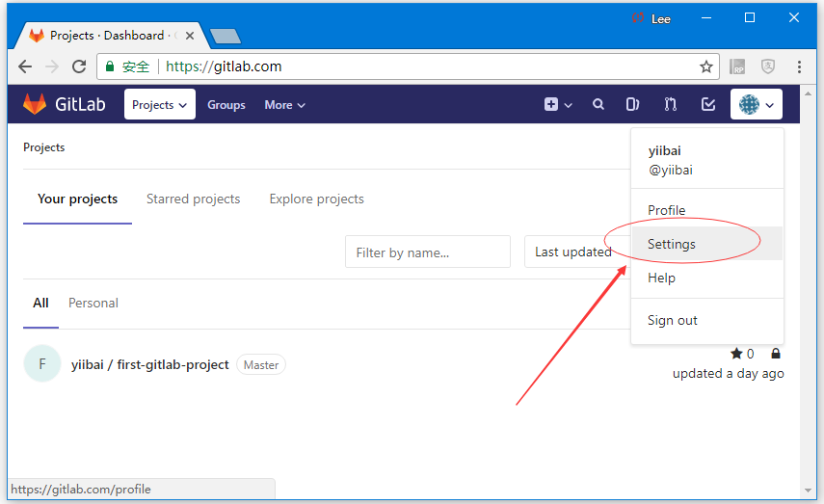The height and width of the screenshot is (504, 824).
Task: Collapse the user avatar dropdown
Action: pyautogui.click(x=756, y=105)
